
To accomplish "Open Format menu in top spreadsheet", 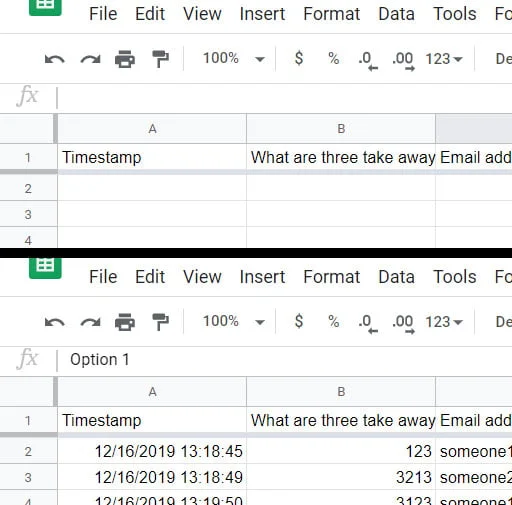I will point(332,14).
